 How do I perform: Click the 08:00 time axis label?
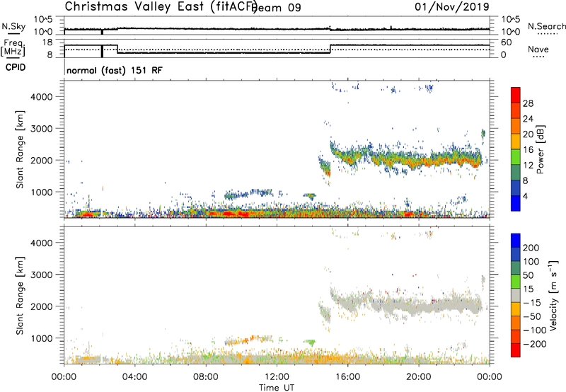[x=206, y=377]
